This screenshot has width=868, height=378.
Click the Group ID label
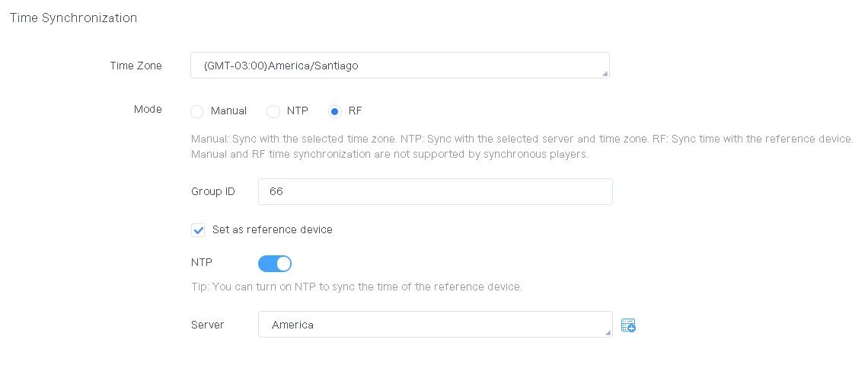pyautogui.click(x=213, y=192)
